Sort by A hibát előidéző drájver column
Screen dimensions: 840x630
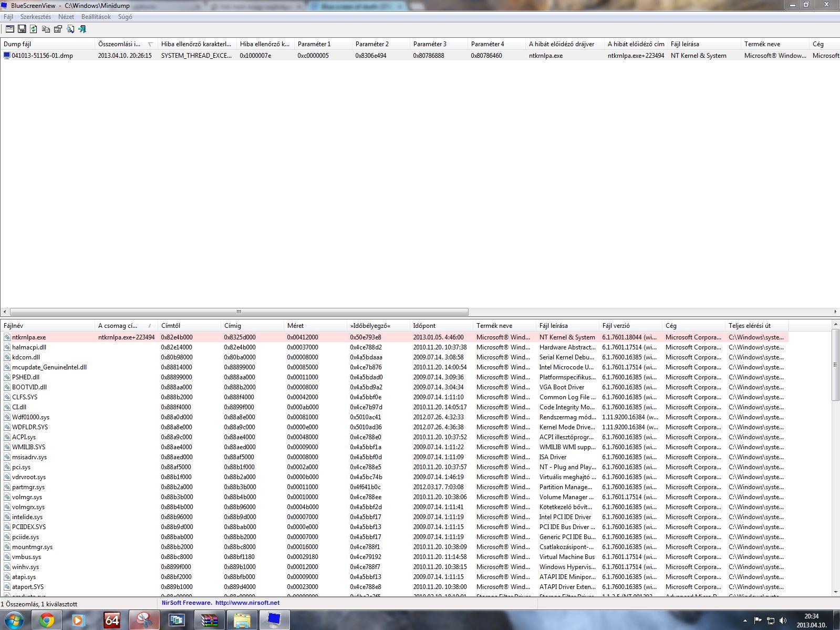tap(565, 44)
